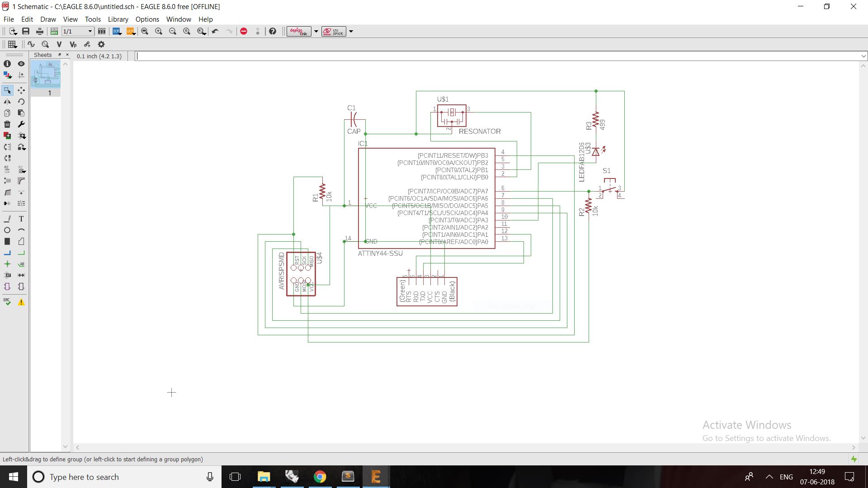
Task: Open the Tools menu
Action: click(x=92, y=19)
